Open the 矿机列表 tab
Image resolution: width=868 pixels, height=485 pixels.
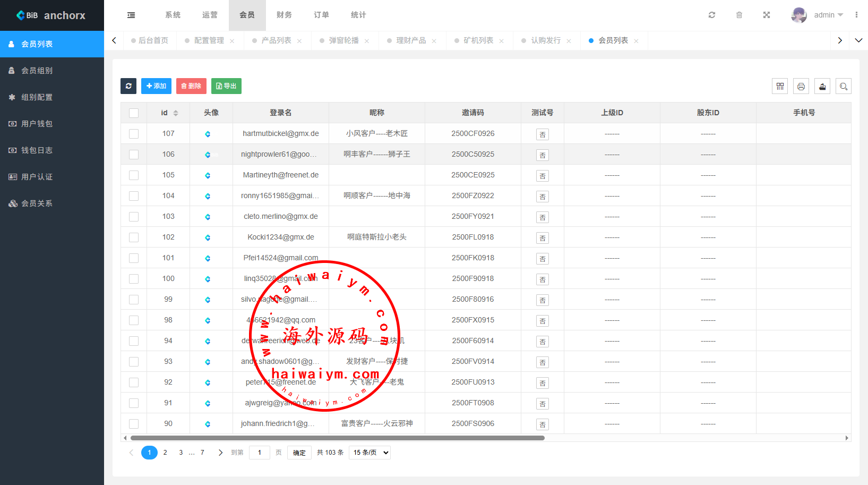[x=478, y=40]
